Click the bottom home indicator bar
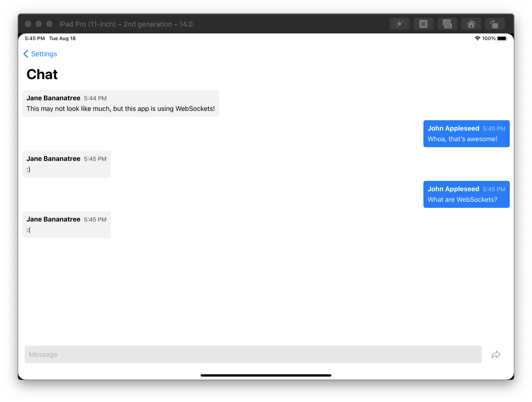Screen dimensions: 532x402 [x=266, y=375]
